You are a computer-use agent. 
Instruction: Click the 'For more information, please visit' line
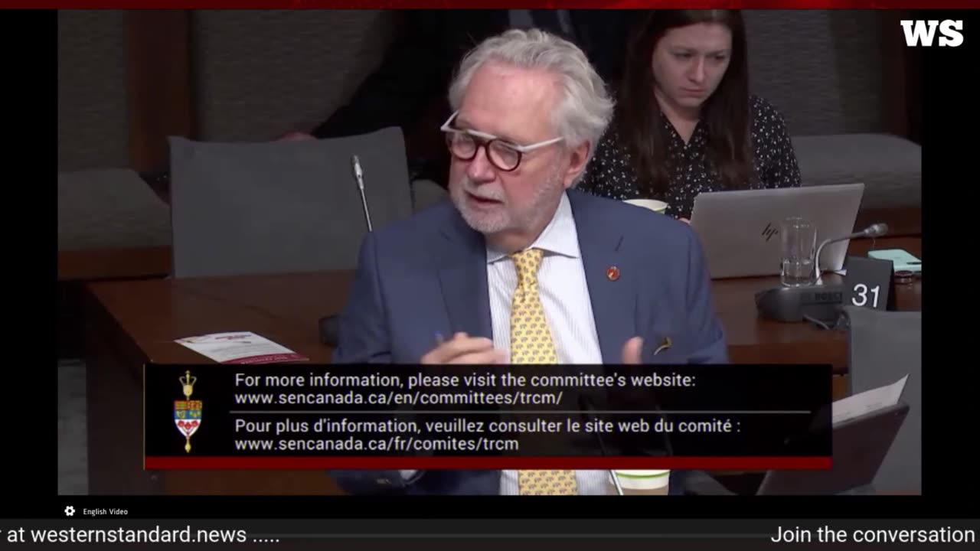[465, 380]
